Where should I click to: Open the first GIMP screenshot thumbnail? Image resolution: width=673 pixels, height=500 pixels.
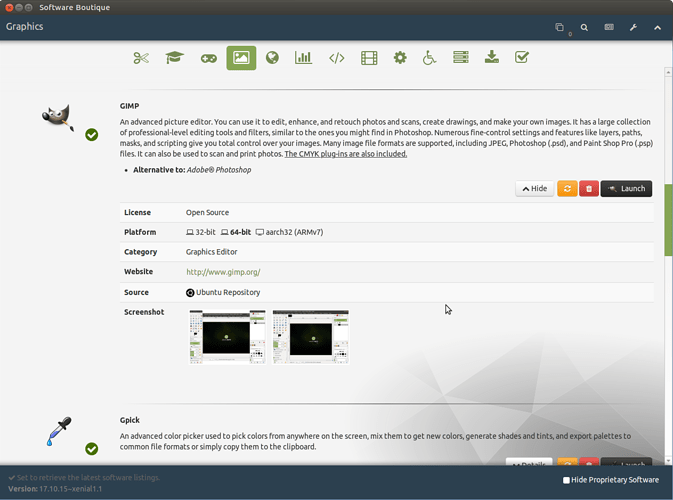click(227, 337)
